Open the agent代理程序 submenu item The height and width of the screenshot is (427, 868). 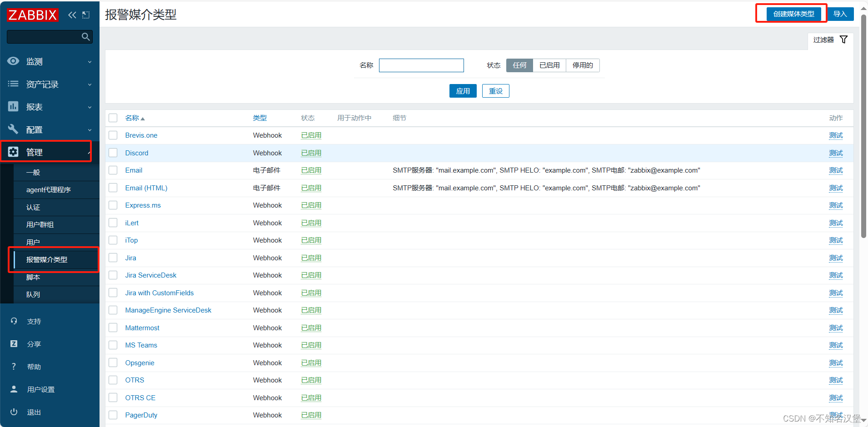pyautogui.click(x=56, y=190)
